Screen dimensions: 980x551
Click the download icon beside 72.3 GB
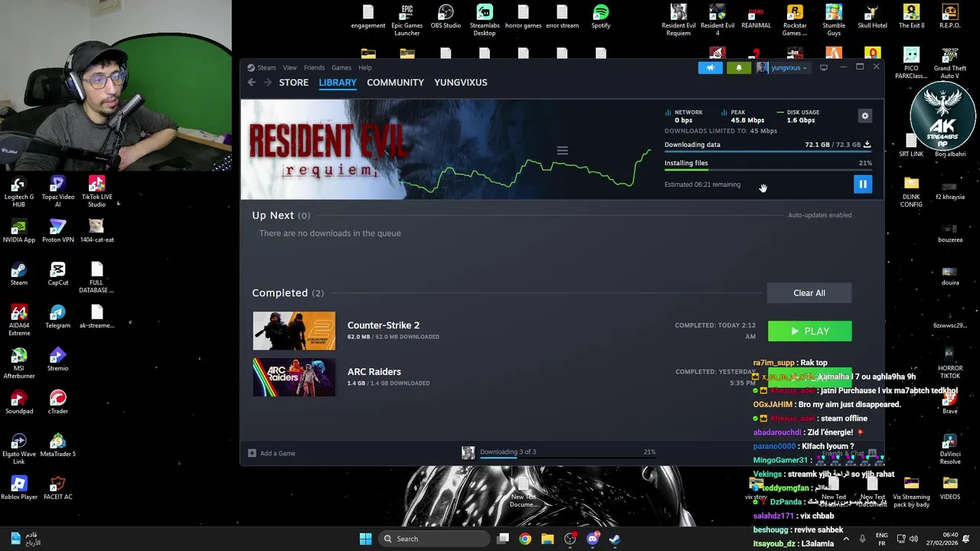pos(867,144)
